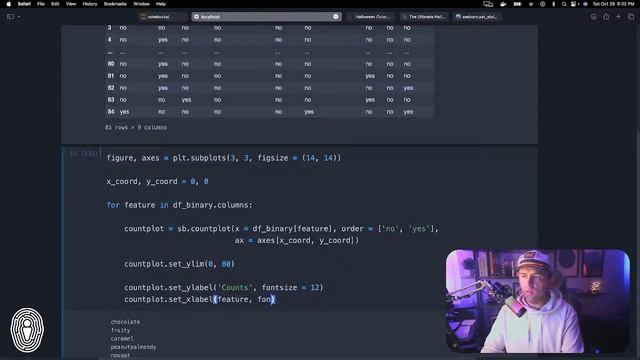Open the Share icon in Safari
The width and height of the screenshot is (640, 360).
(606, 17)
